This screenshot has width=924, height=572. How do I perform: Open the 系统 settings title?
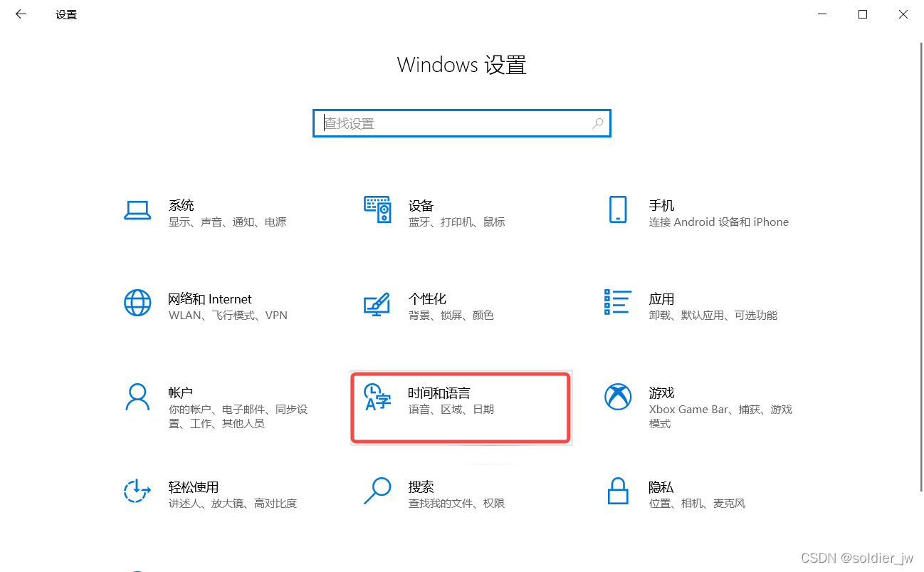182,205
